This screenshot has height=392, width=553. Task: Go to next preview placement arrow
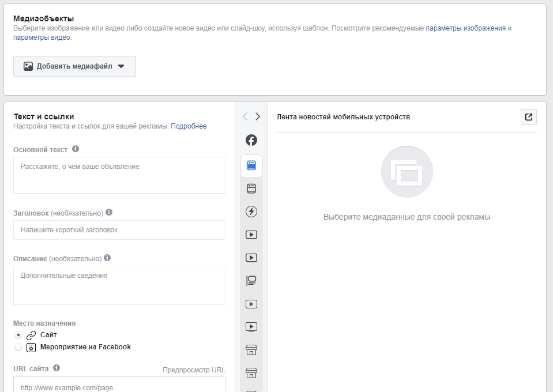(x=258, y=116)
